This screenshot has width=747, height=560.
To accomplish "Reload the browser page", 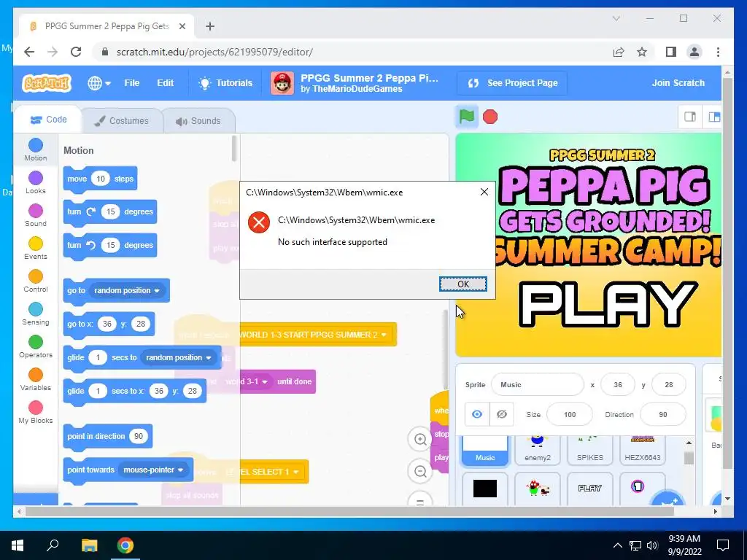I will point(76,52).
